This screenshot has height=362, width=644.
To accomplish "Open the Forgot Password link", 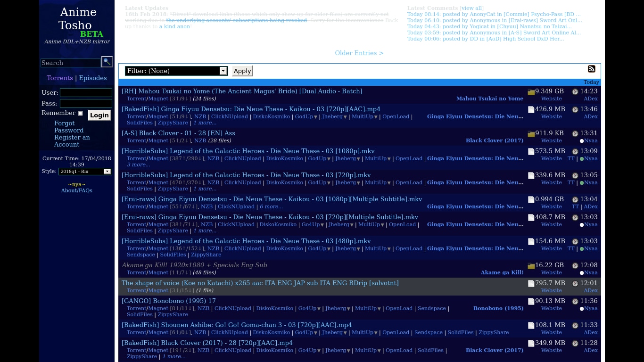I will tap(69, 127).
